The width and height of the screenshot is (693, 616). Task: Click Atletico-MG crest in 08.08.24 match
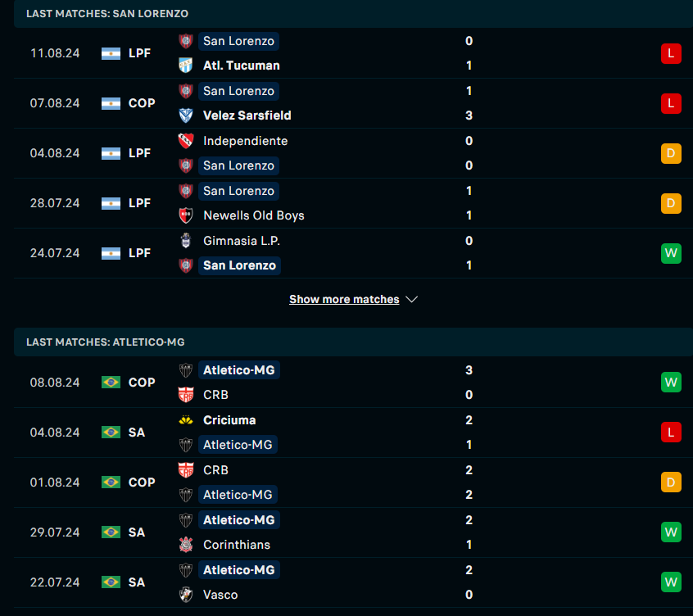[186, 370]
